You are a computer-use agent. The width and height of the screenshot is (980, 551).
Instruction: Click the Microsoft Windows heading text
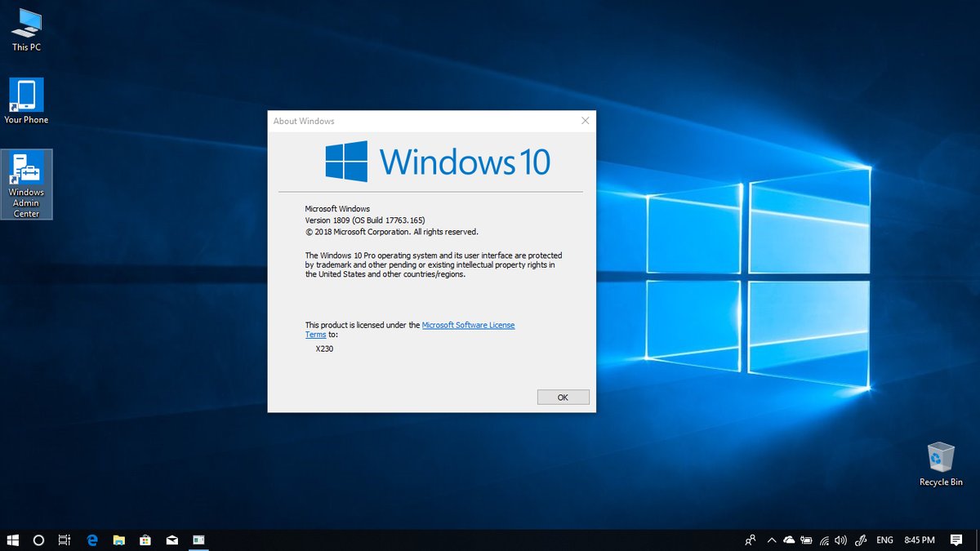(337, 209)
